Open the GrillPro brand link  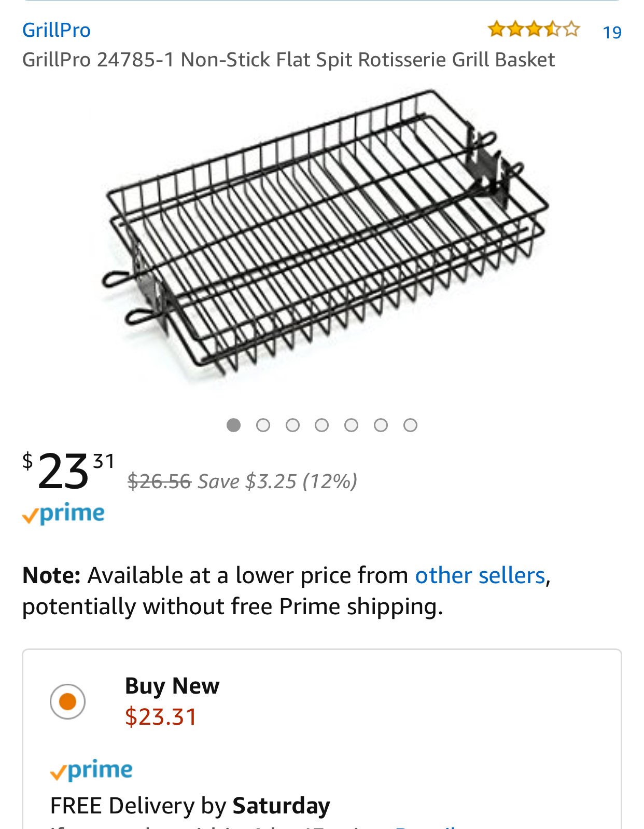[57, 30]
